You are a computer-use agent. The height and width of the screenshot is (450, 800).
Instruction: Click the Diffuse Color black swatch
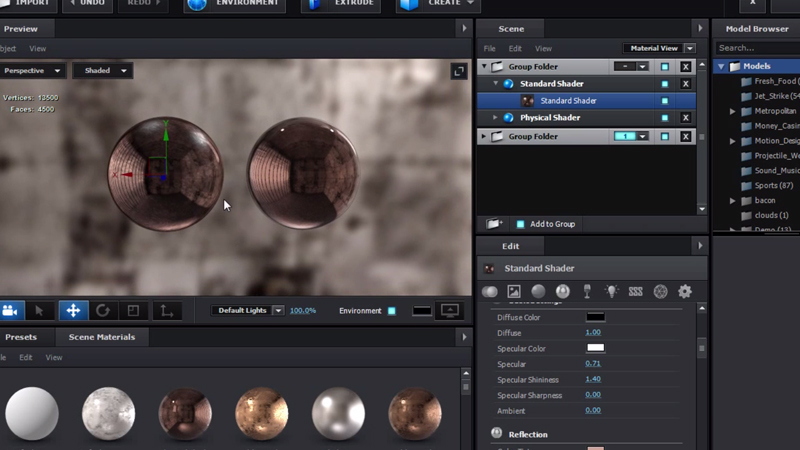coord(595,317)
